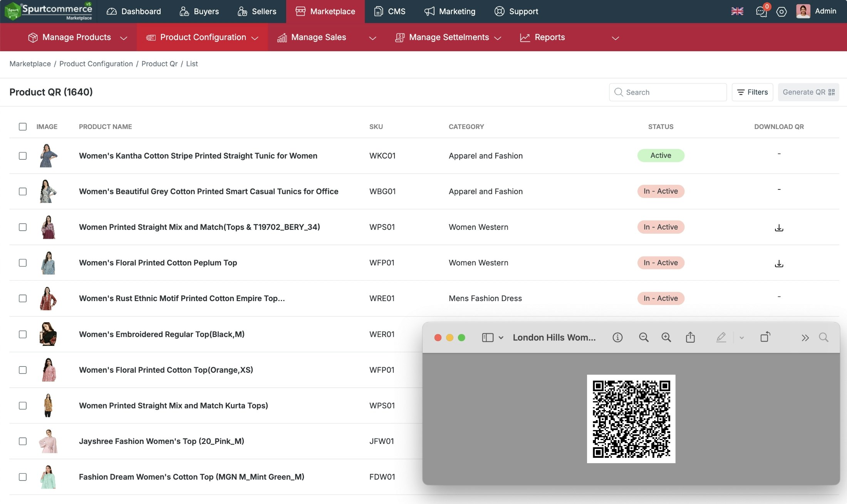The width and height of the screenshot is (847, 504).
Task: Click the Admin avatar picture
Action: (803, 11)
